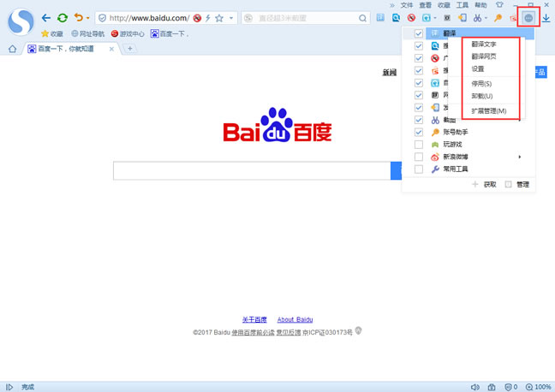Select 停用(S) to disable the extension
The height and width of the screenshot is (392, 555).
tap(481, 84)
